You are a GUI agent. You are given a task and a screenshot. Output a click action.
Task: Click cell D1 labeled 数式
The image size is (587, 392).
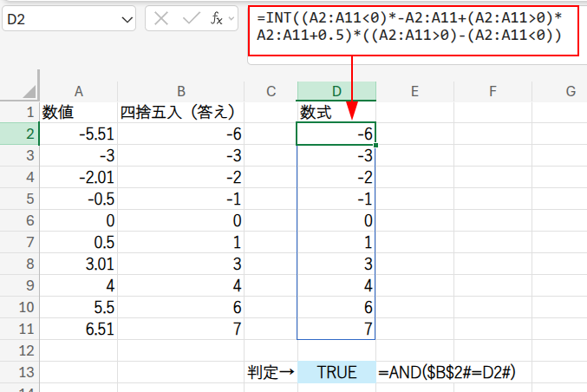click(x=336, y=112)
